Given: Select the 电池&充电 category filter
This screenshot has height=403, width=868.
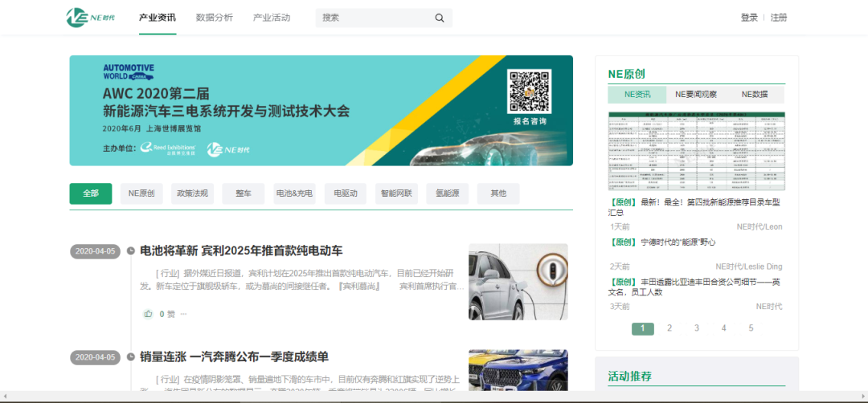Looking at the screenshot, I should point(294,193).
